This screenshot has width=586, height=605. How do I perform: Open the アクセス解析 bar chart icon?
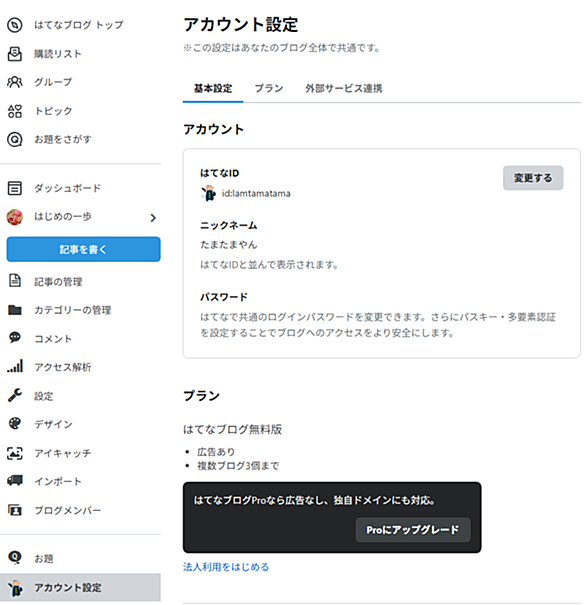click(15, 367)
